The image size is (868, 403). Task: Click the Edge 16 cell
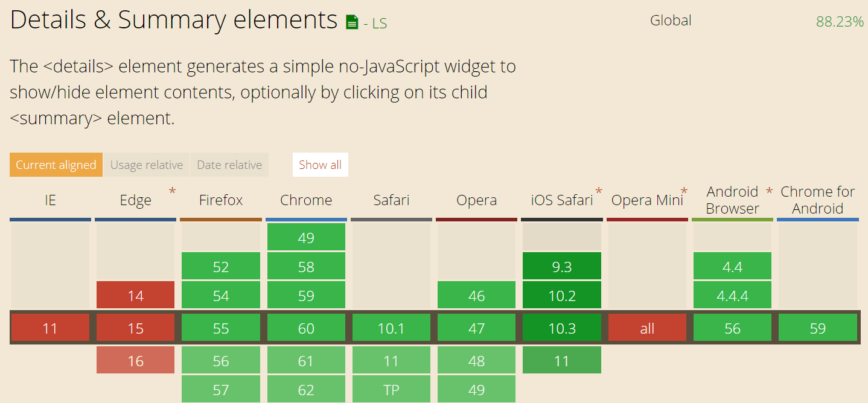click(136, 361)
